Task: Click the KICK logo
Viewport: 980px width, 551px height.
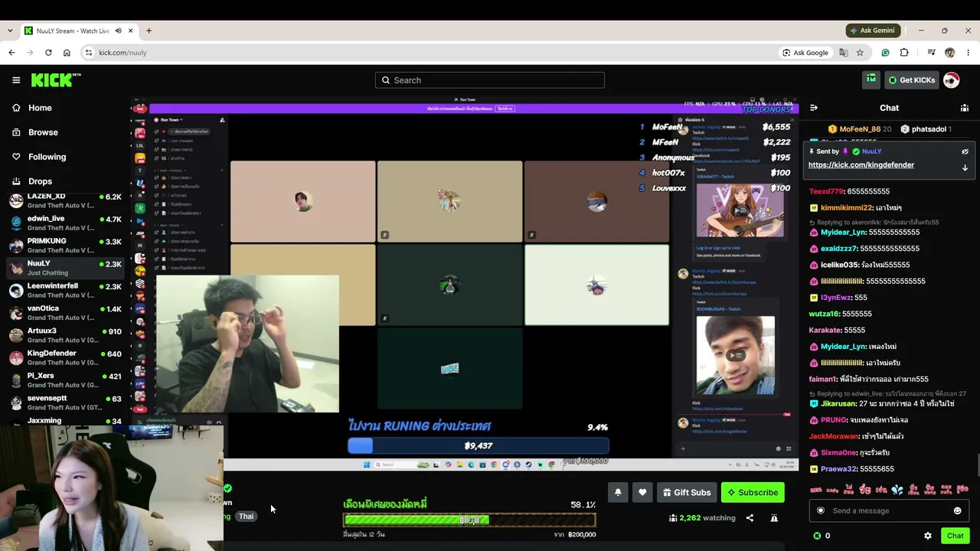Action: click(x=56, y=80)
